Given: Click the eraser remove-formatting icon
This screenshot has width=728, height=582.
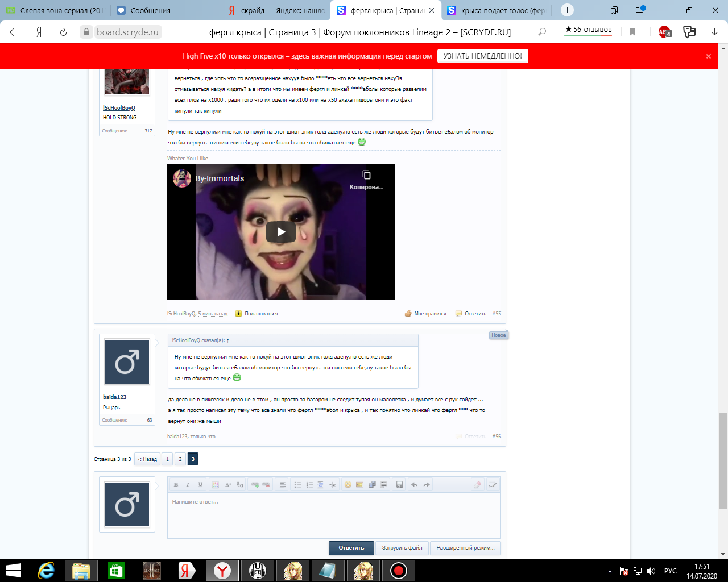Looking at the screenshot, I should (x=477, y=485).
